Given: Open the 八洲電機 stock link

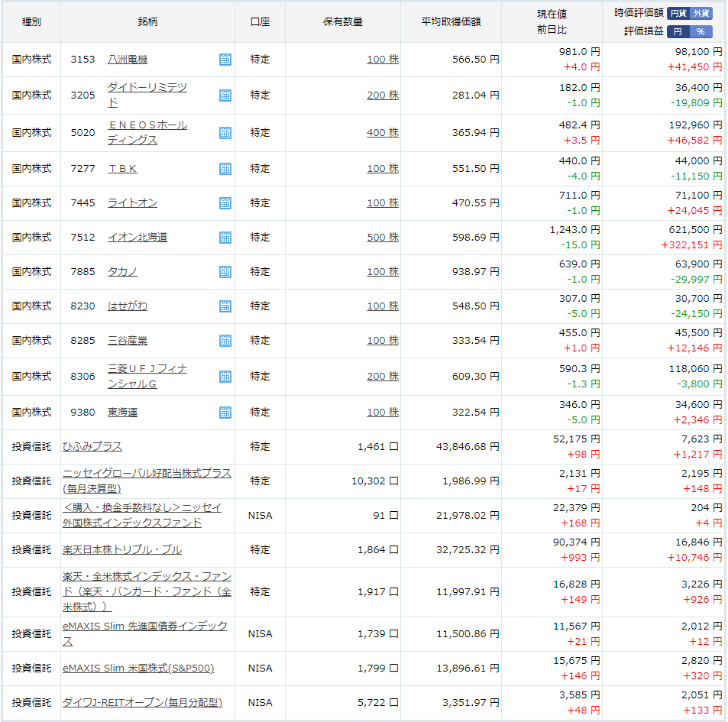Looking at the screenshot, I should tap(128, 60).
